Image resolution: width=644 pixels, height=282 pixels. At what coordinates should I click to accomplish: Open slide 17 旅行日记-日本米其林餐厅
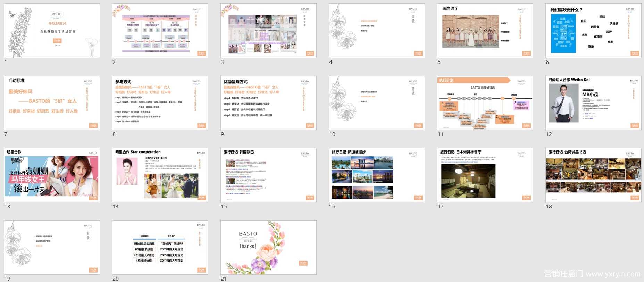[x=485, y=175]
